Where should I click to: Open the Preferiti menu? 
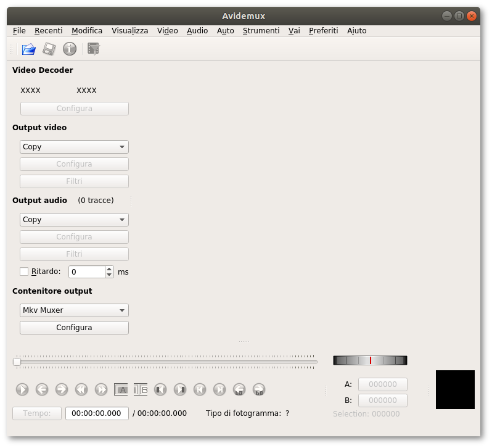click(x=323, y=30)
